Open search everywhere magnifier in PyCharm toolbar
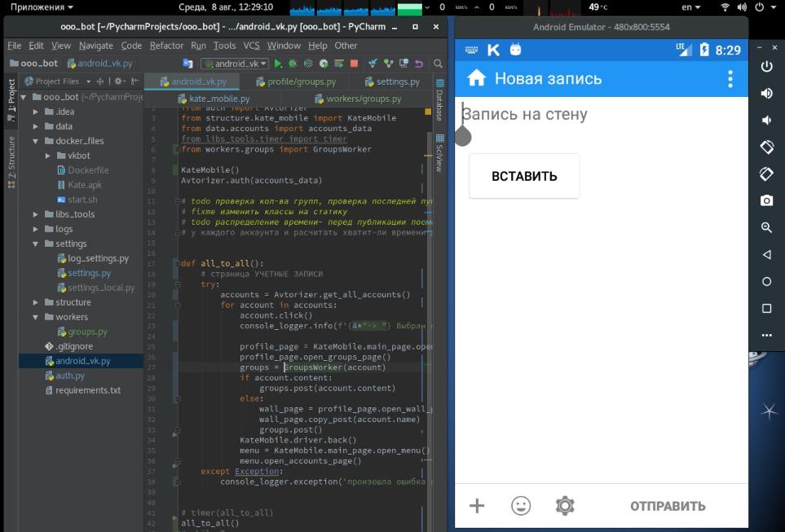The height and width of the screenshot is (532, 785). 438,64
